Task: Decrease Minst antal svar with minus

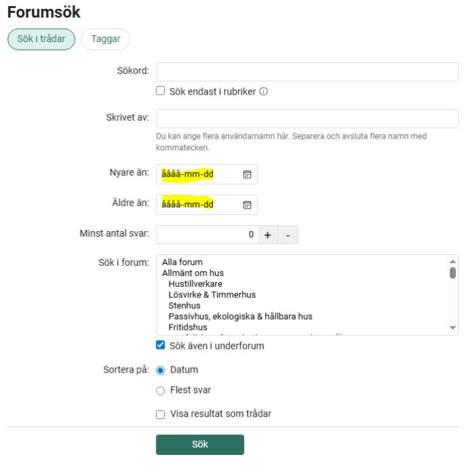Action: [288, 235]
